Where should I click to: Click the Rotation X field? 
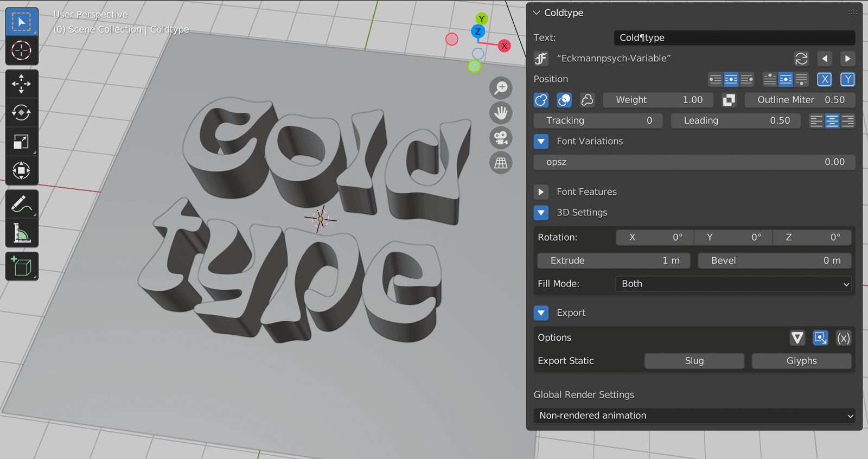point(655,238)
